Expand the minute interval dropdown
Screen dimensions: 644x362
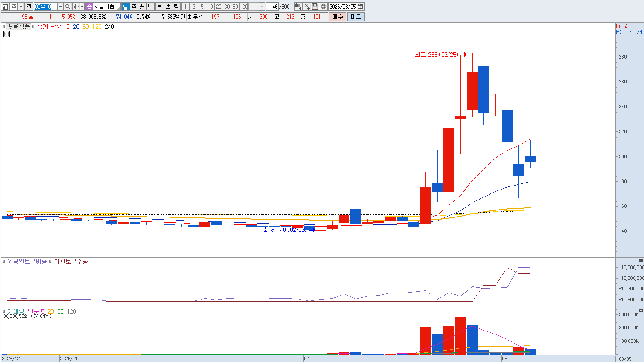click(262, 7)
